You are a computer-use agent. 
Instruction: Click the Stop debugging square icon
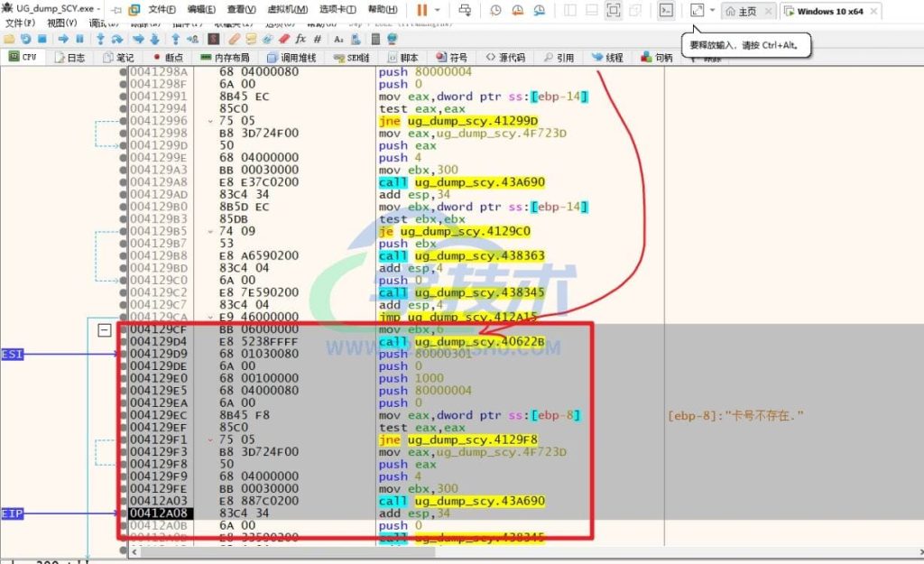click(x=42, y=40)
